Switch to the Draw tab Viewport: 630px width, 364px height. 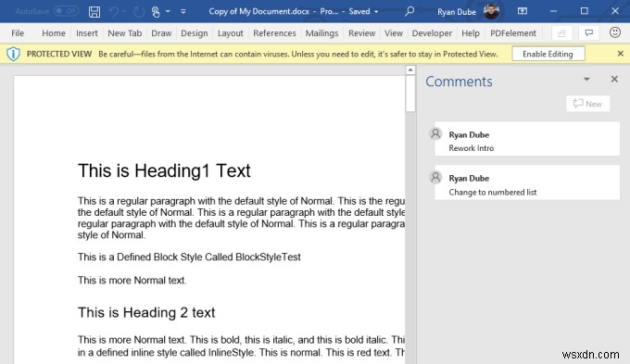click(x=161, y=33)
